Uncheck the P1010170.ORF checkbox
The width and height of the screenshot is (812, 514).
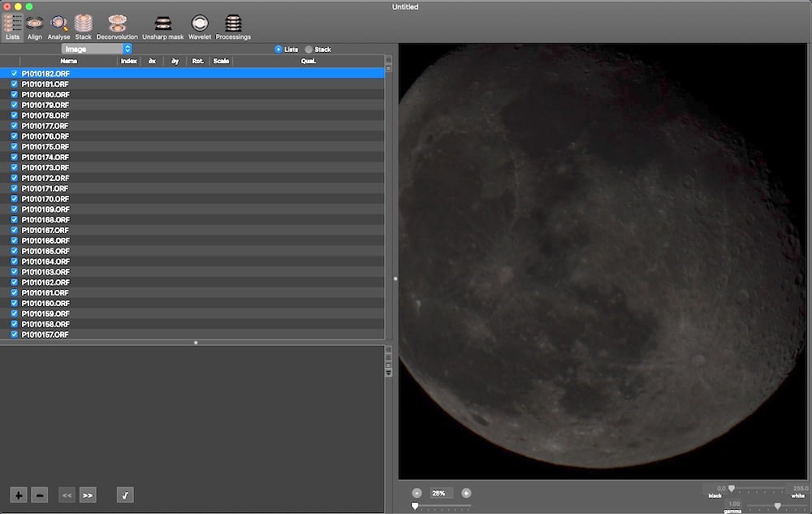[15, 199]
